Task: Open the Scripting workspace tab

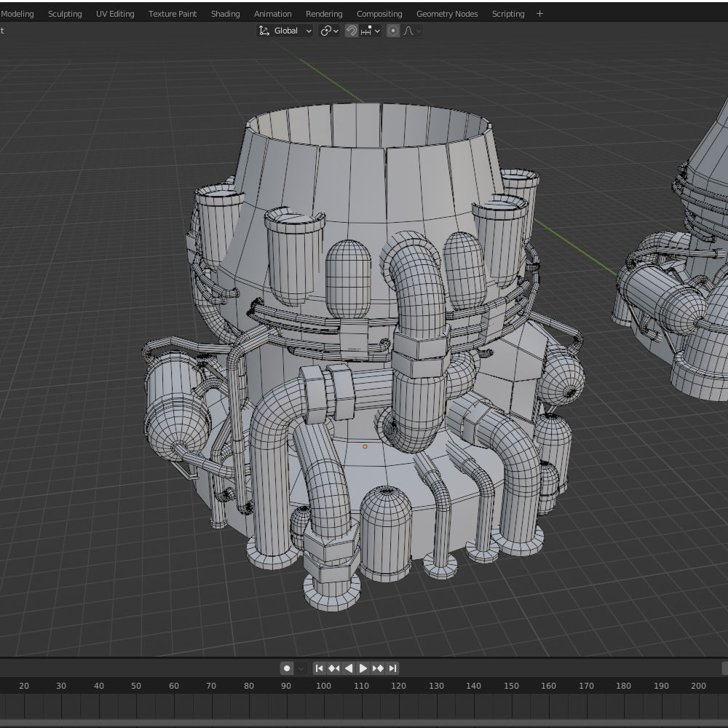Action: click(x=508, y=14)
